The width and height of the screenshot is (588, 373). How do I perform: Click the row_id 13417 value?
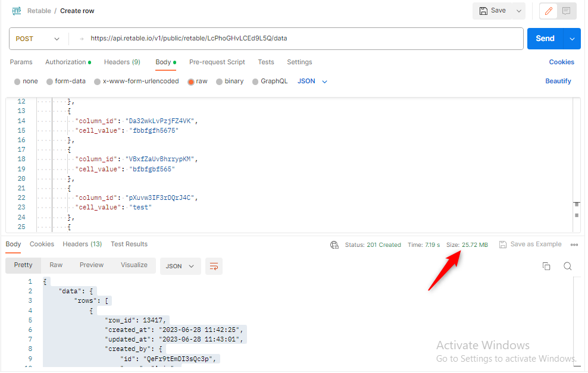coord(152,321)
